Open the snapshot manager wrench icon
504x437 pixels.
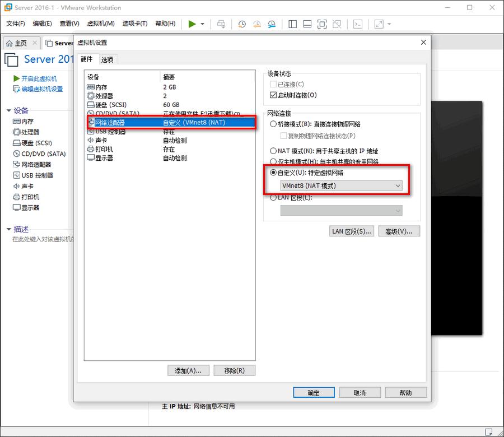pyautogui.click(x=271, y=24)
